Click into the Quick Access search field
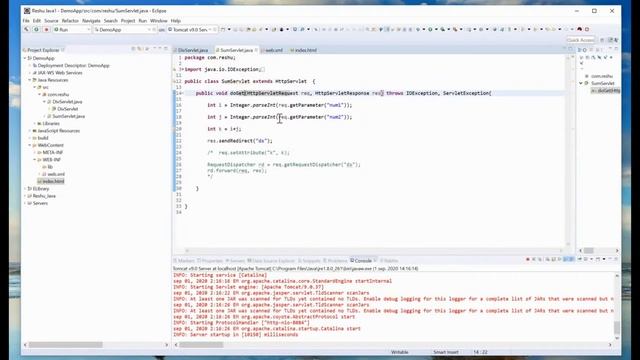640x360 pixels. (x=580, y=40)
